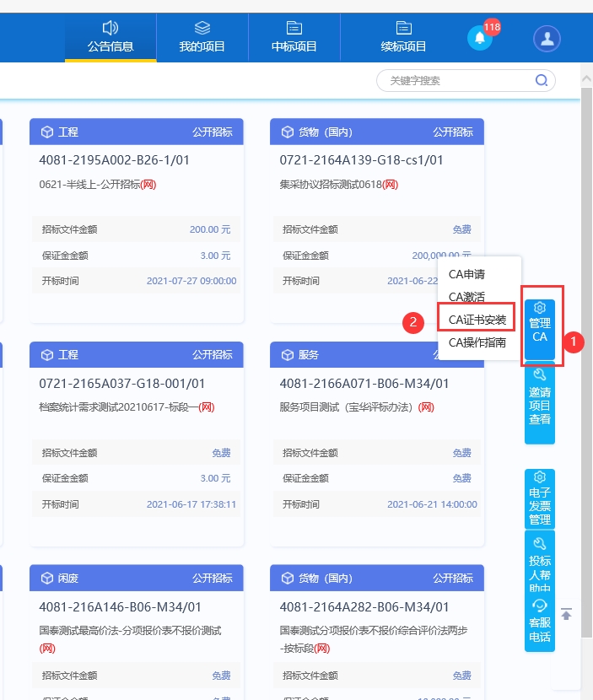Click into the 关键字搜索 field
The height and width of the screenshot is (700, 593).
tap(456, 81)
